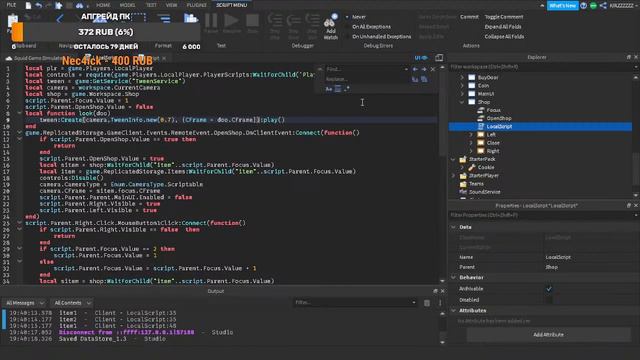Expand the Left button item in Explorer
Image resolution: width=640 pixels, height=360 pixels.
tap(471, 135)
